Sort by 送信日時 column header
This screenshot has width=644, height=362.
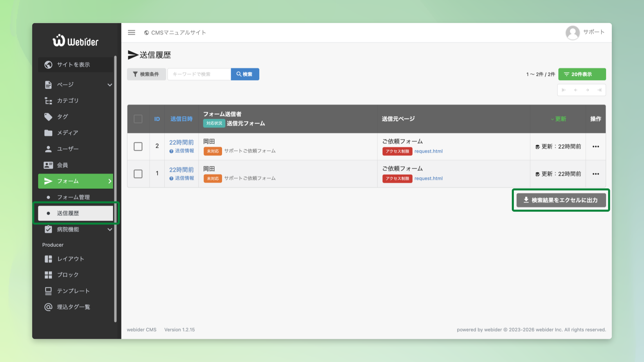pos(181,119)
